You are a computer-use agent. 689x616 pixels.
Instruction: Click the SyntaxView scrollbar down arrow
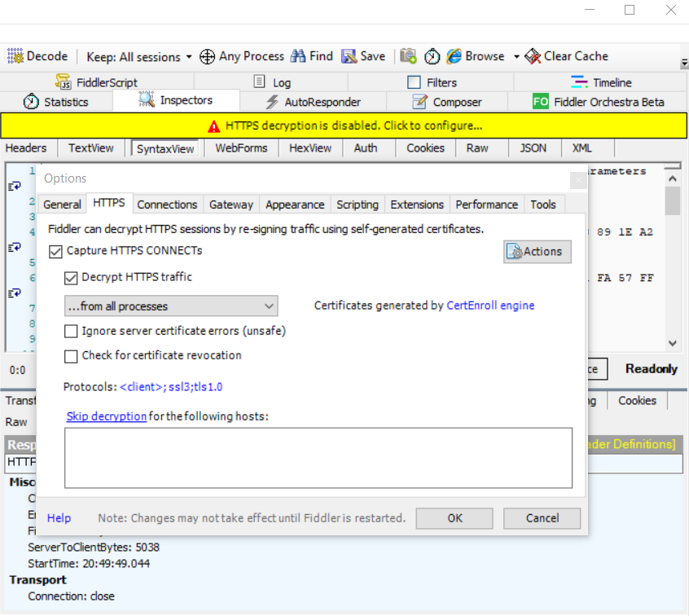tap(672, 343)
